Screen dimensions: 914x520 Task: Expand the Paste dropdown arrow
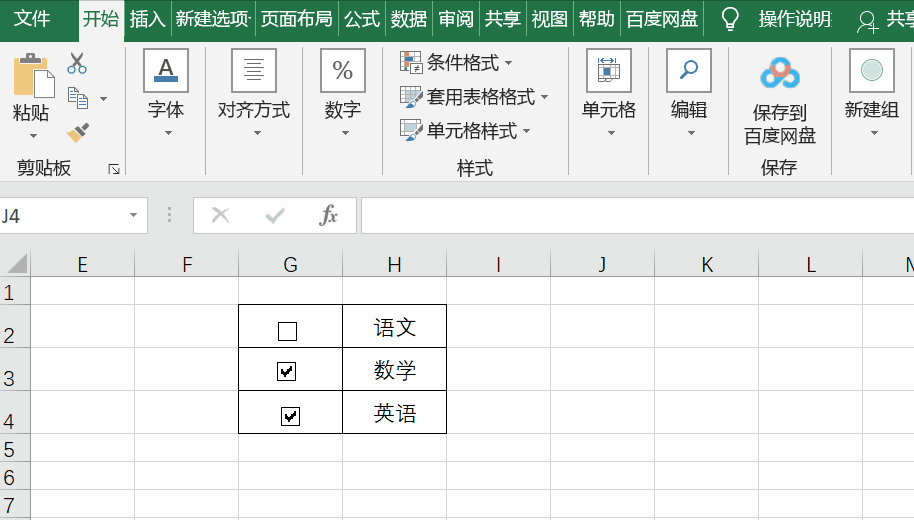tap(33, 136)
